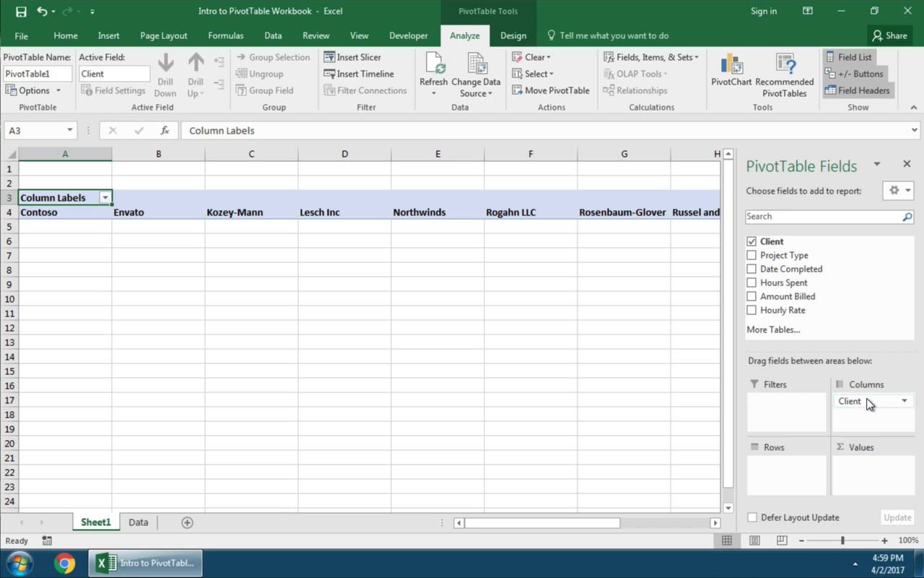The image size is (924, 578).
Task: Add a new sheet with plus icon
Action: (x=187, y=522)
